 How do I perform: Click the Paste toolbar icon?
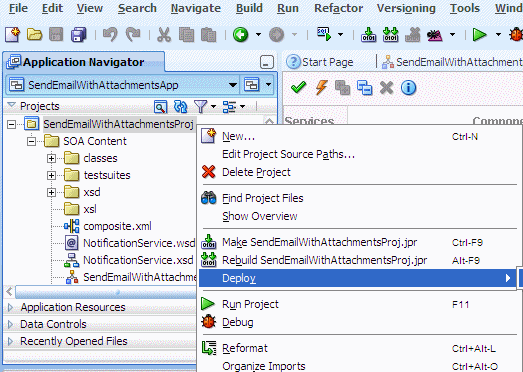pos(208,34)
